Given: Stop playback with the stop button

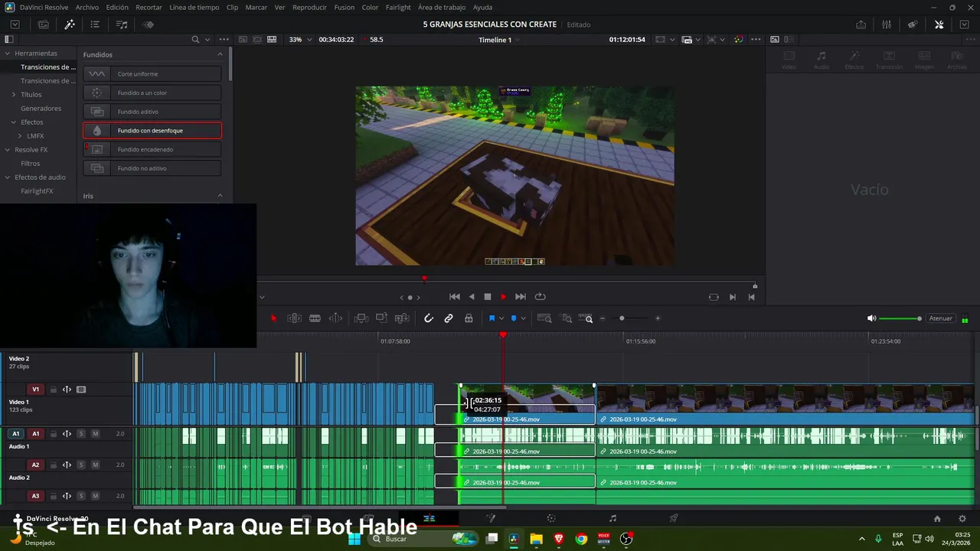Looking at the screenshot, I should tap(488, 297).
